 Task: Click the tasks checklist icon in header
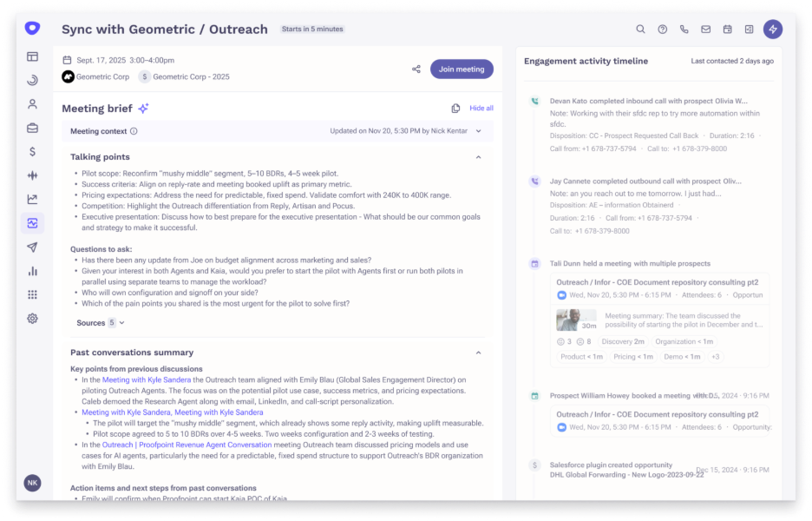(750, 29)
